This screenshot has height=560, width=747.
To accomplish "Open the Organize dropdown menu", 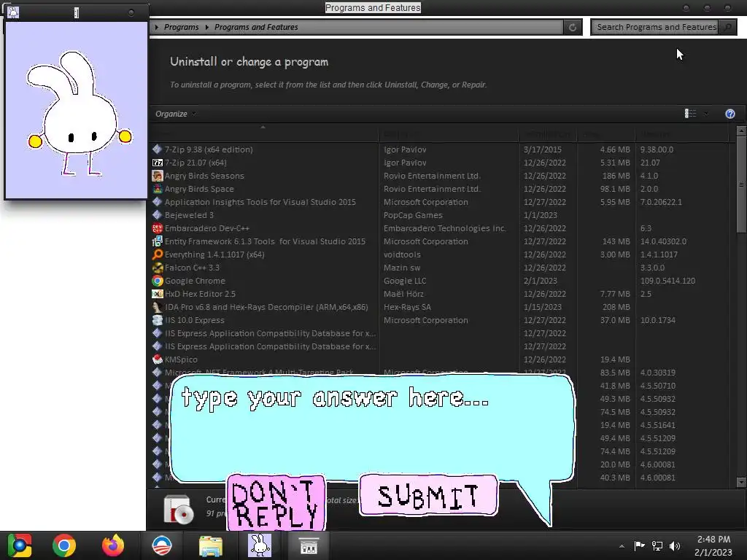I will pos(175,114).
